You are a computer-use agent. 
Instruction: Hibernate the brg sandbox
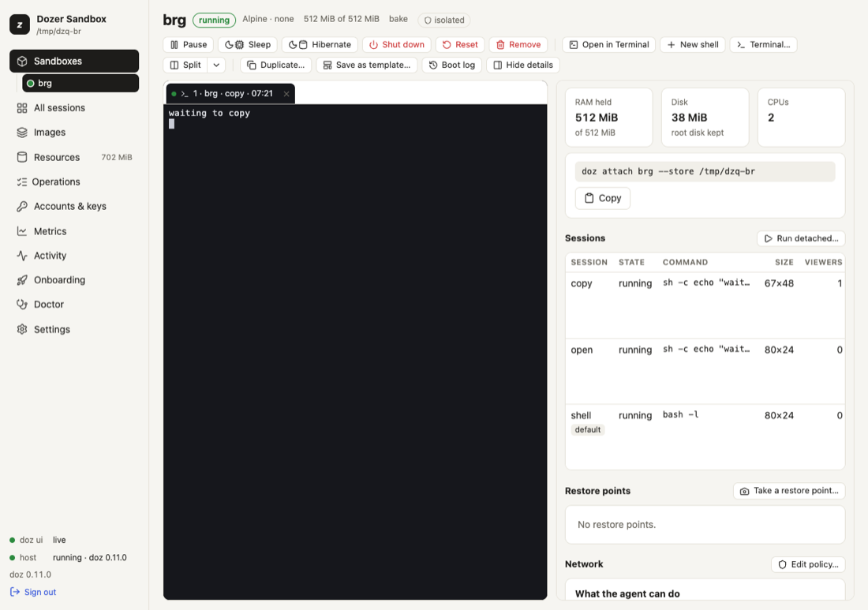tap(320, 44)
